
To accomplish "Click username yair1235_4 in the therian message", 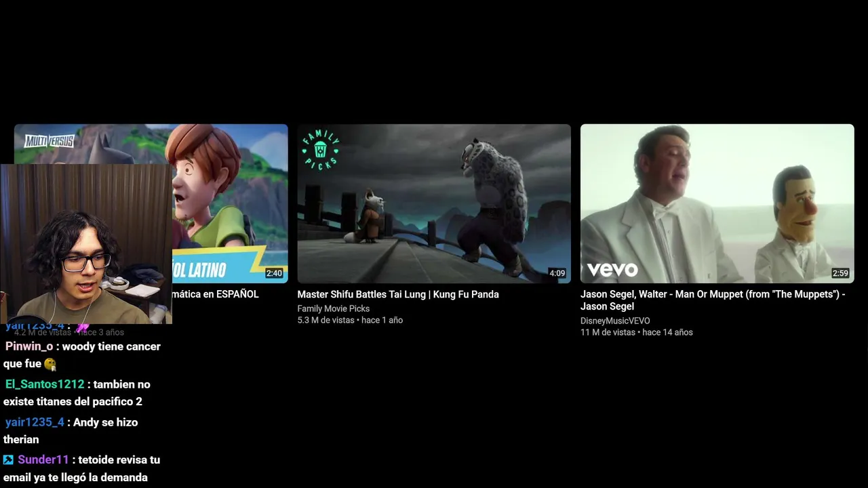I will [x=35, y=422].
